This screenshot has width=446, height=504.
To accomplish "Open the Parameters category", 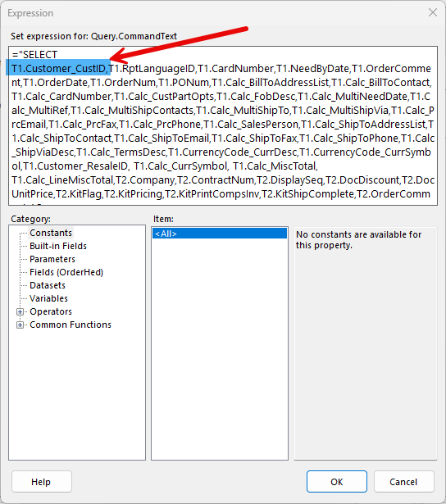I will [x=52, y=259].
